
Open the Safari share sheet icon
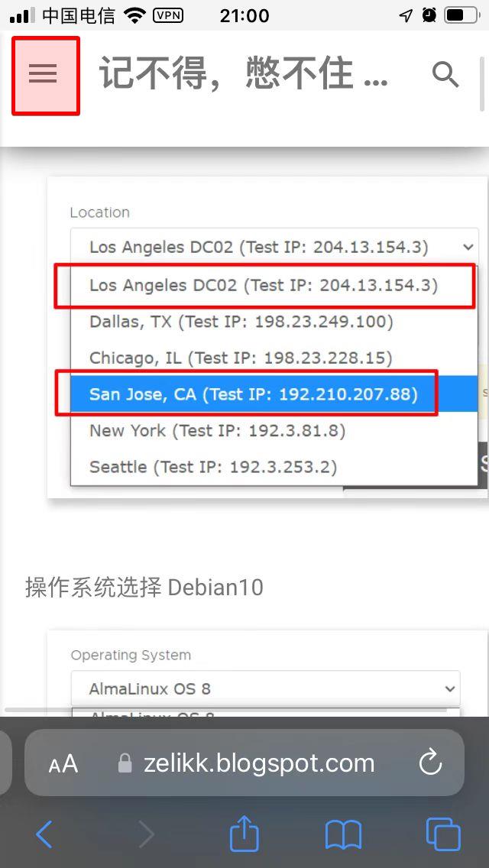(x=244, y=831)
